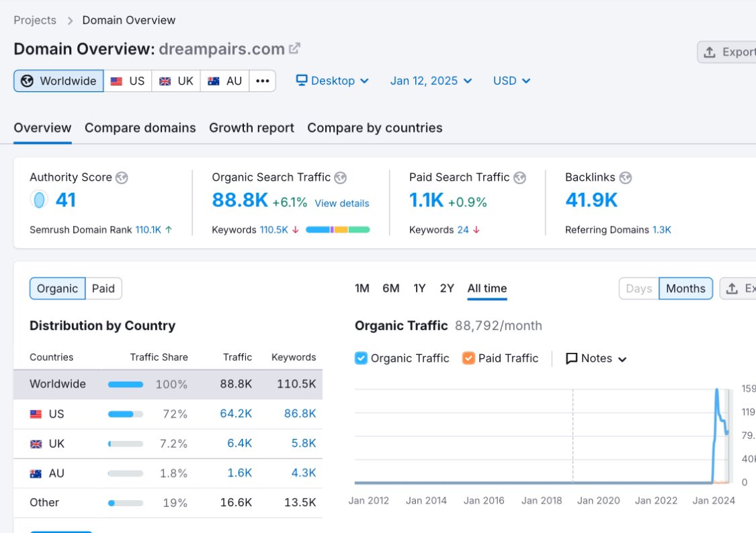Click the breadcrumb chevron after Projects

coord(70,21)
